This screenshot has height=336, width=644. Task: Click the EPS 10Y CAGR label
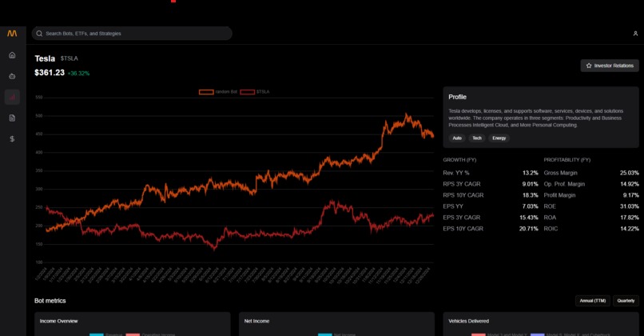(x=463, y=229)
